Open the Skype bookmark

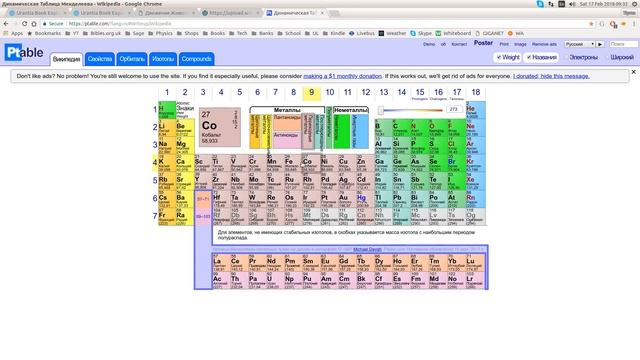pos(421,33)
